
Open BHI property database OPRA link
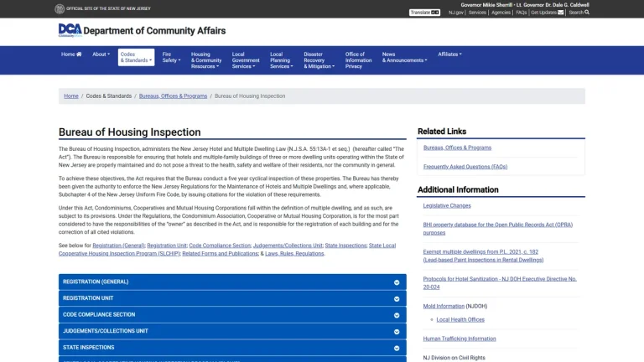pos(498,229)
